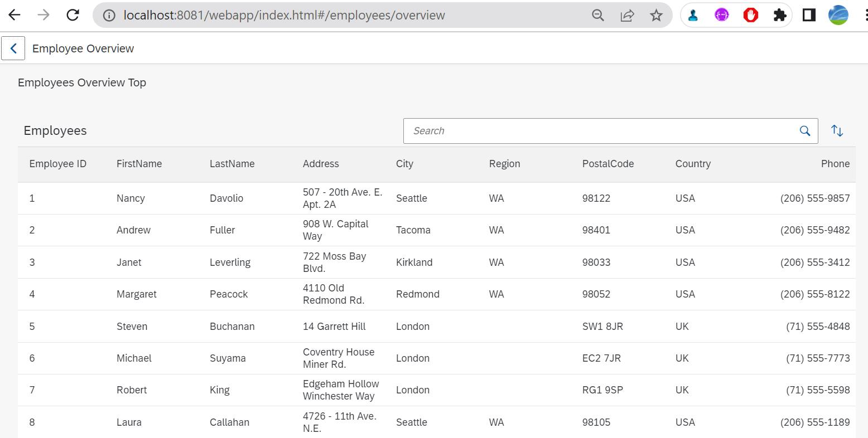
Task: Click phone number (206) 555-9857
Action: pos(815,198)
